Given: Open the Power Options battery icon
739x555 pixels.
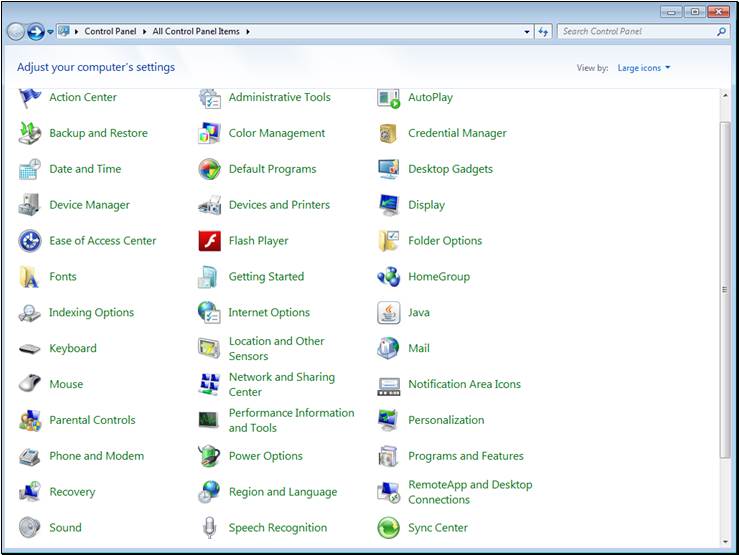Looking at the screenshot, I should (209, 456).
